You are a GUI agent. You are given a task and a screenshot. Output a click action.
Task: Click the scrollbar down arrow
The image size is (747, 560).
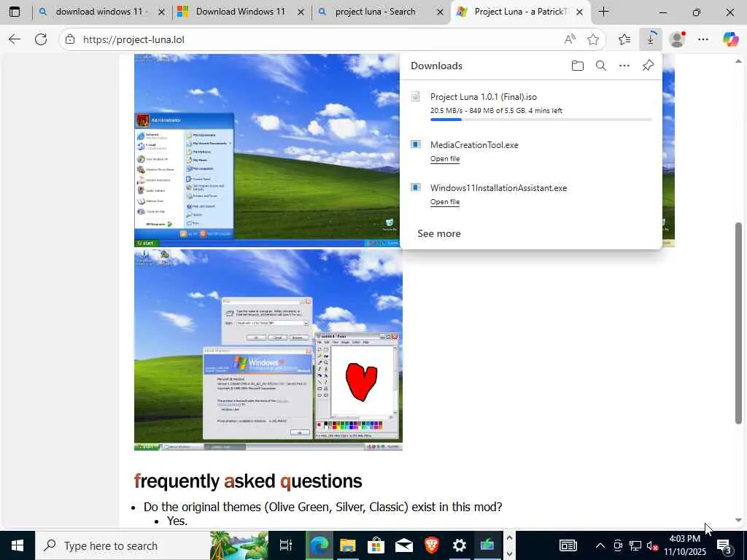pyautogui.click(x=738, y=521)
